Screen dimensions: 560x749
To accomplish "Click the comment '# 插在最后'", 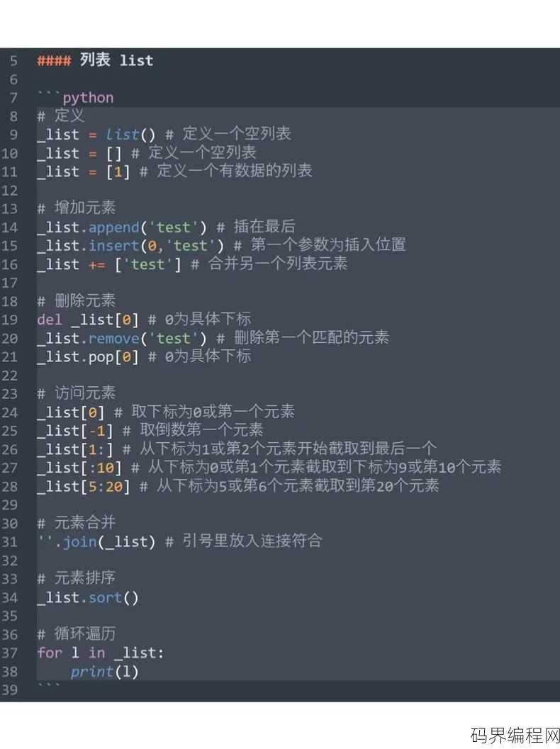I will [x=256, y=227].
